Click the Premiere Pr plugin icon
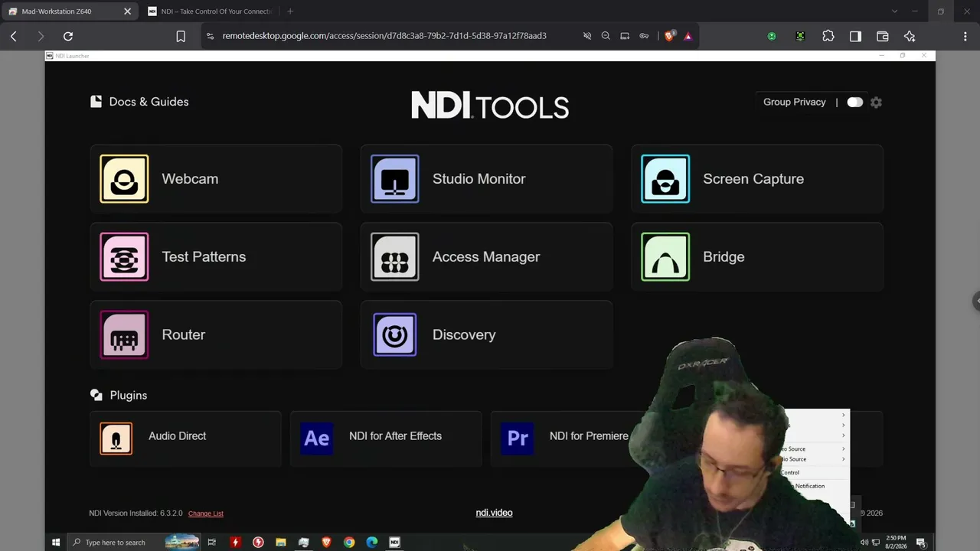This screenshot has width=980, height=551. (x=518, y=439)
